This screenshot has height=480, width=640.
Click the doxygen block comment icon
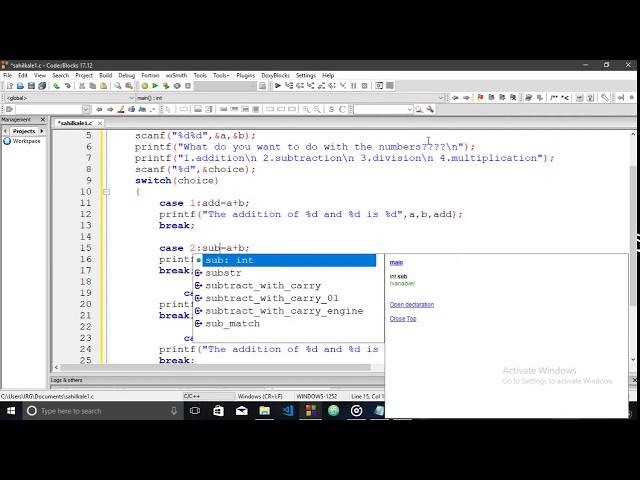554,98
